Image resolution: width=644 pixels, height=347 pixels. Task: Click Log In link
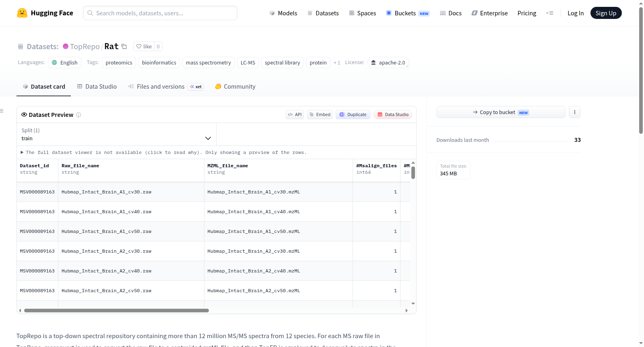tap(576, 13)
